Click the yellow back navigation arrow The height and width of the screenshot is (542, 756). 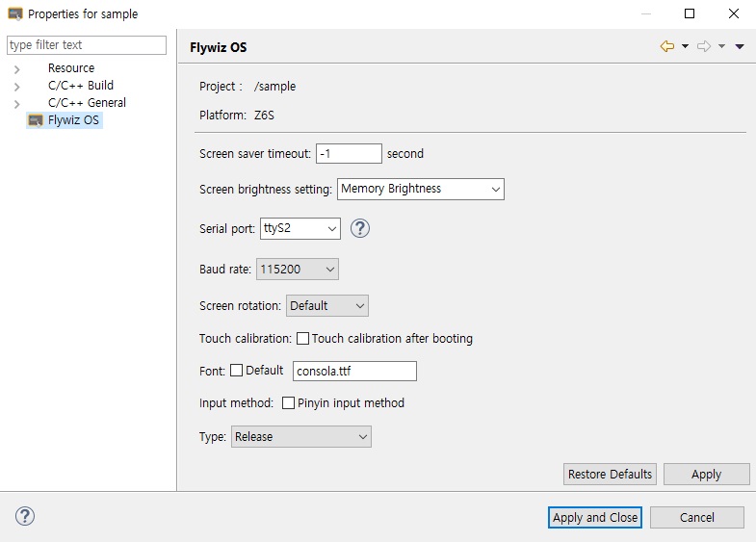pos(667,46)
